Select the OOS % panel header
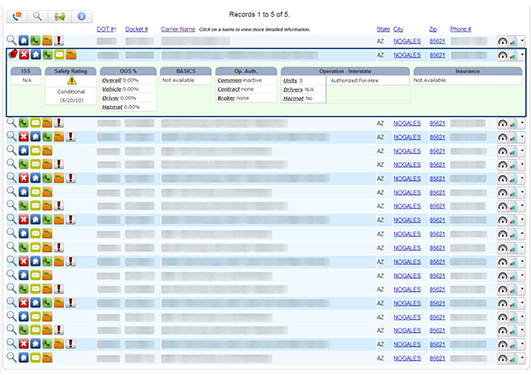Image resolution: width=531 pixels, height=375 pixels. tap(128, 71)
